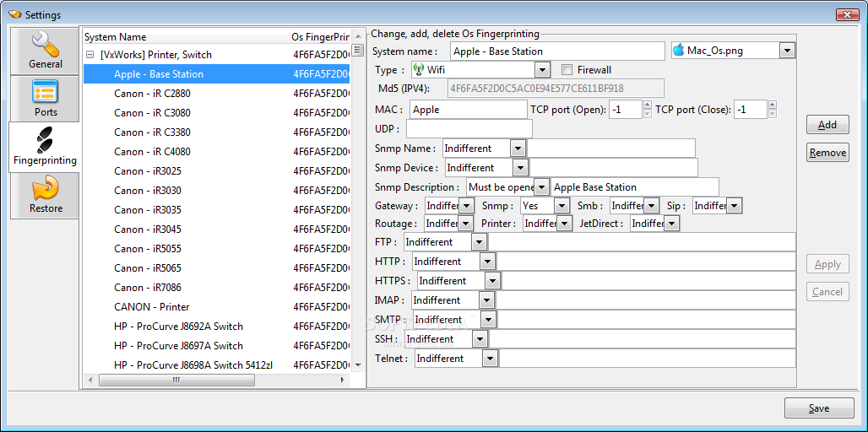Click the Mac_Os.png apple icon
Viewport: 868px width, 432px height.
point(678,51)
